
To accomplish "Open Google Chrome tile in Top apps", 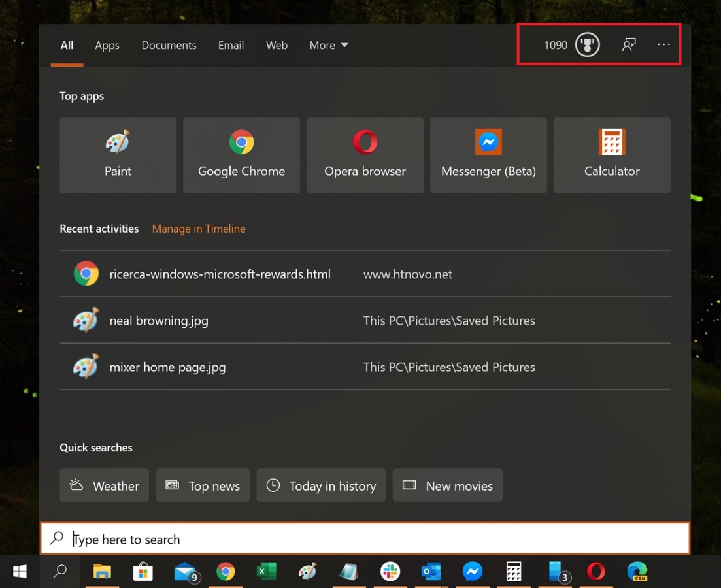I will click(241, 155).
